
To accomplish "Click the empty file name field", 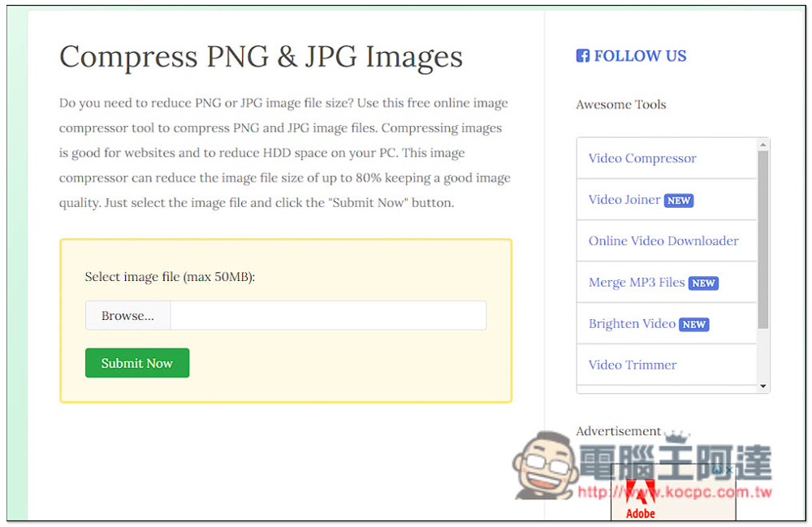I will [x=328, y=316].
